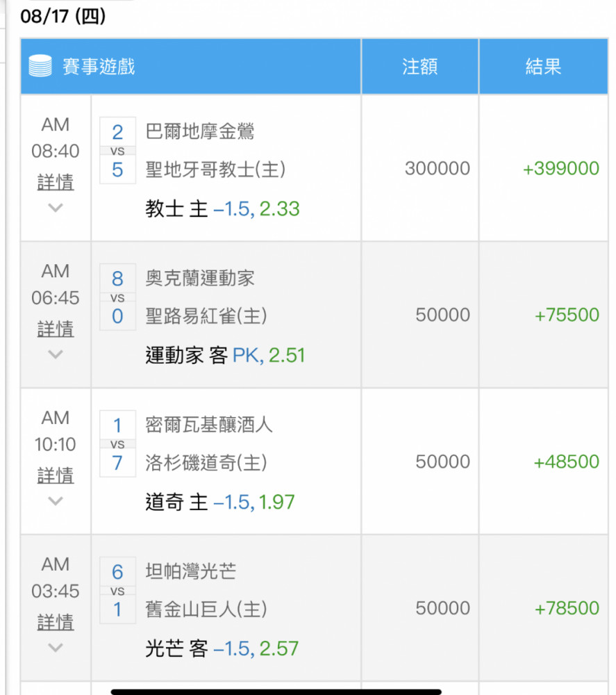Click the 運動家 客 PK, 2.51 bet line

[x=225, y=355]
